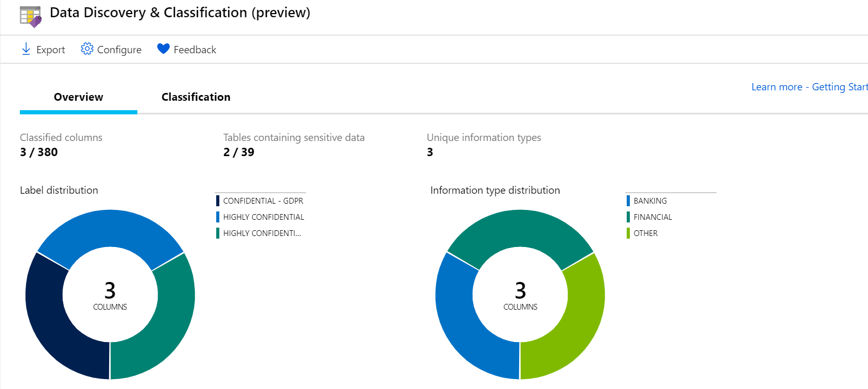Click the Configure text label
868x389 pixels.
click(x=119, y=50)
